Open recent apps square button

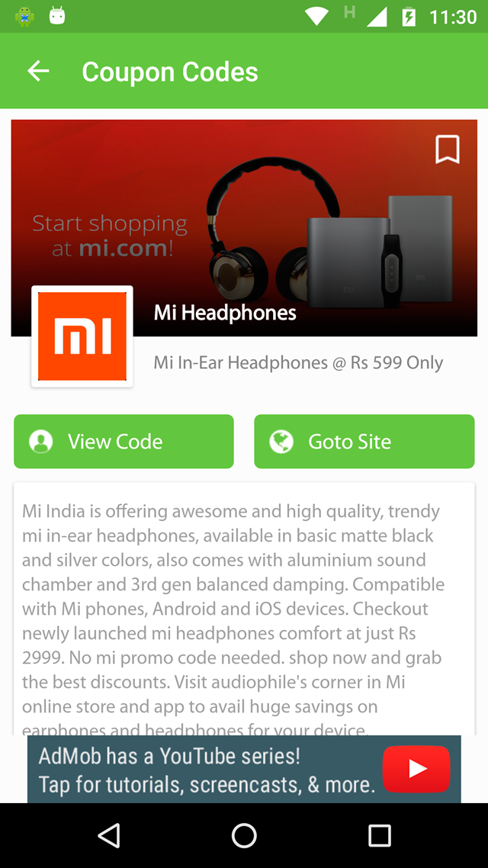tap(380, 835)
